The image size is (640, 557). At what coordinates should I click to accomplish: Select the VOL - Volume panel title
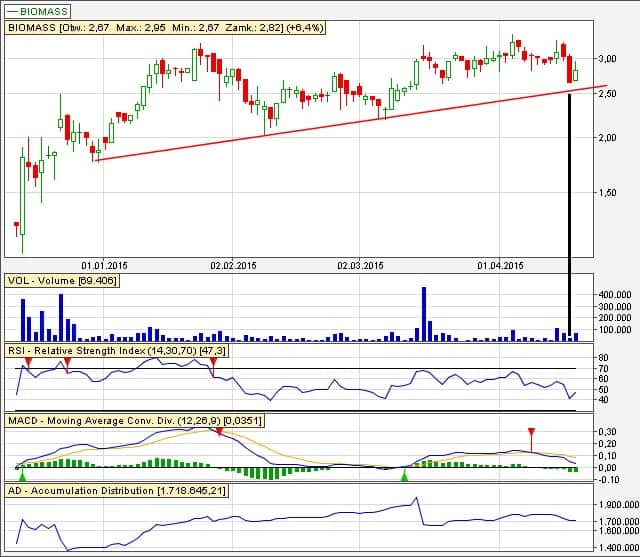[62, 282]
